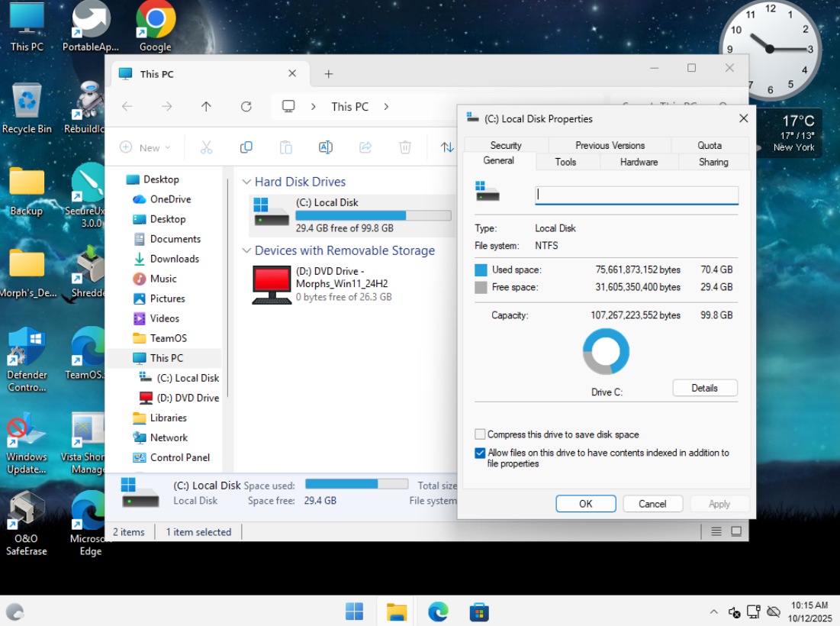Collapse the Hard Disk Drives group
The image size is (840, 626).
246,182
